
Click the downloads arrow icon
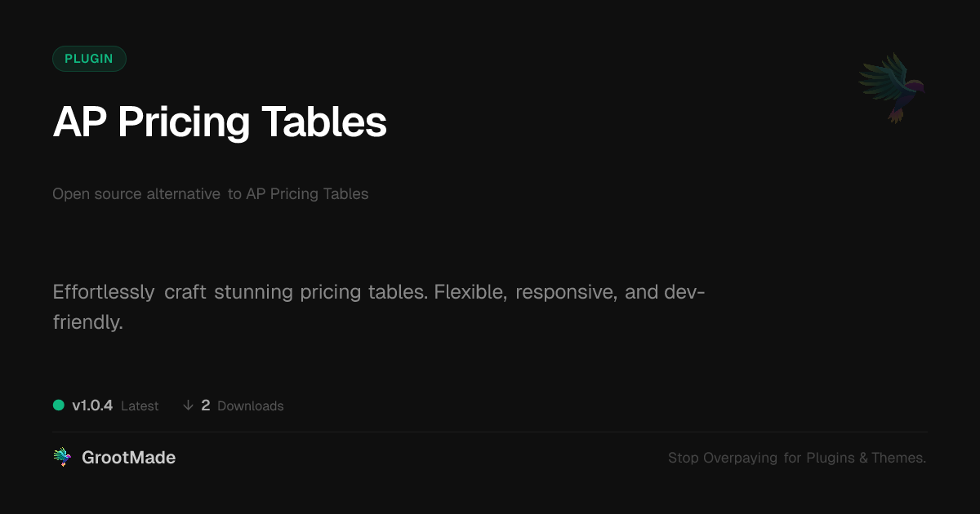[189, 405]
